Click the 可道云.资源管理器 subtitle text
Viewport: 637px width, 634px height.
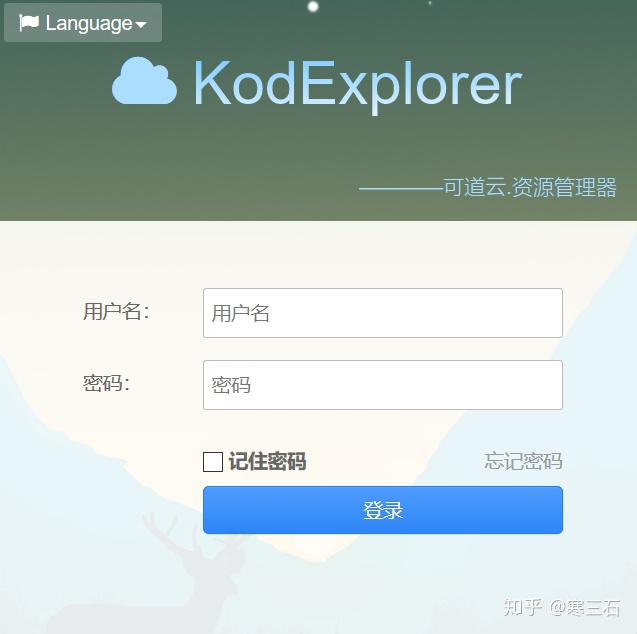click(x=530, y=188)
